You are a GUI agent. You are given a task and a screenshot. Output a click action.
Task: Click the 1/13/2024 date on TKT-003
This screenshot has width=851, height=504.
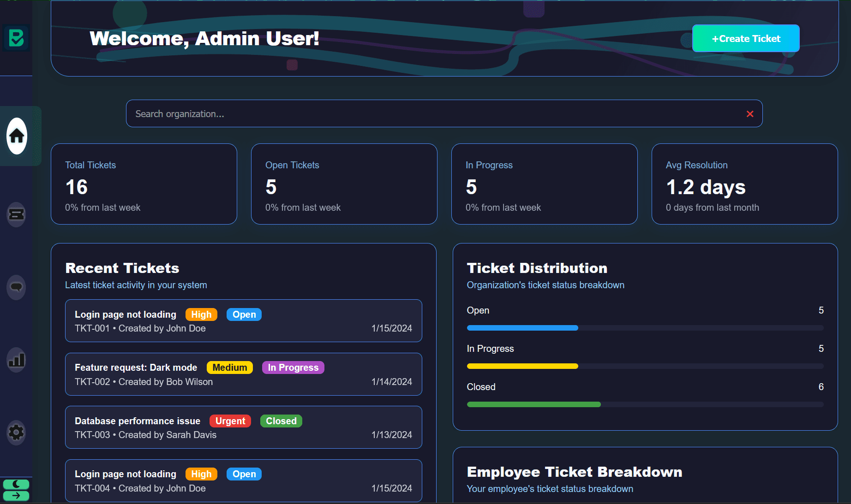click(x=392, y=435)
